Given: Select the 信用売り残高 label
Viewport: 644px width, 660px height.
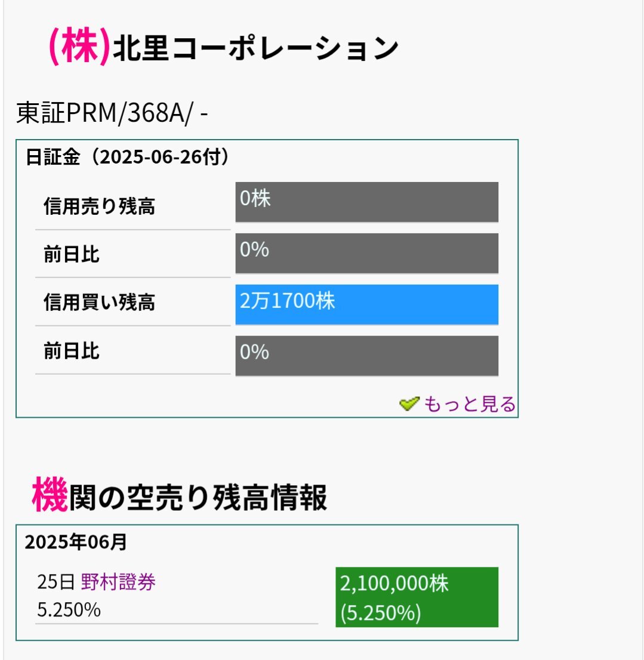Looking at the screenshot, I should 99,206.
